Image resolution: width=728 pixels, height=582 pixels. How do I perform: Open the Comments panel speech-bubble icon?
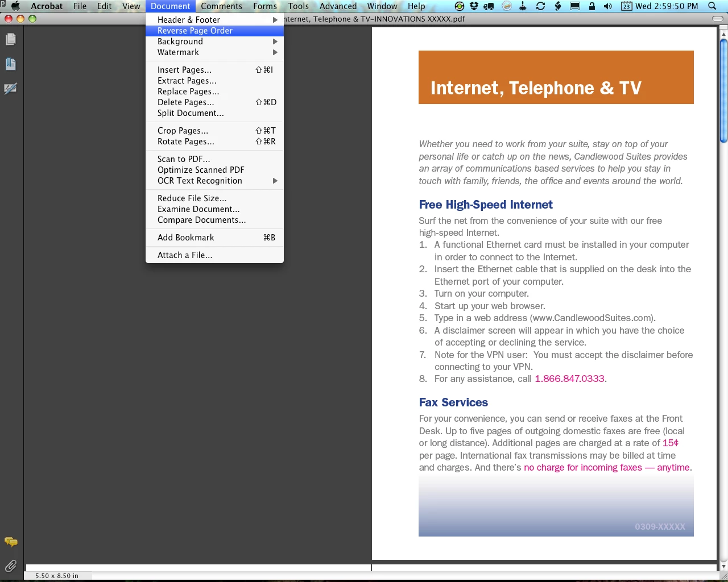pyautogui.click(x=10, y=542)
